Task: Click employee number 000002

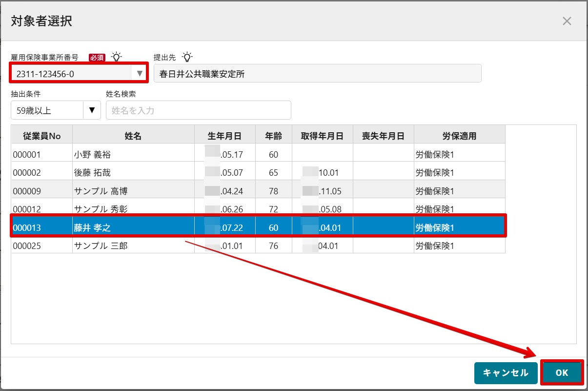Action: coord(27,173)
